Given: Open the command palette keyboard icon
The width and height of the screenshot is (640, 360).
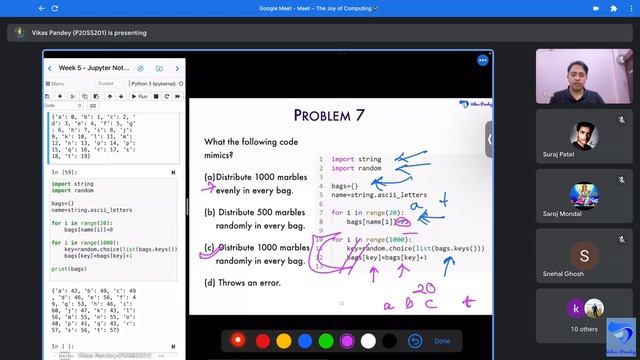Looking at the screenshot, I should [93, 106].
